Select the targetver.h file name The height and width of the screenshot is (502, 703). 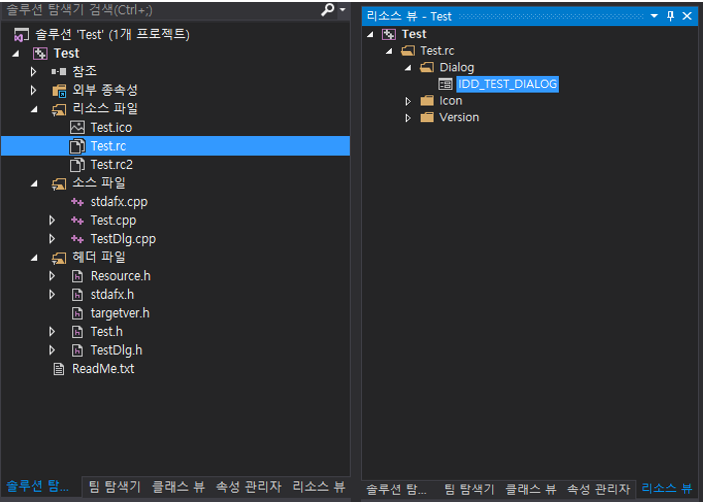pyautogui.click(x=120, y=313)
